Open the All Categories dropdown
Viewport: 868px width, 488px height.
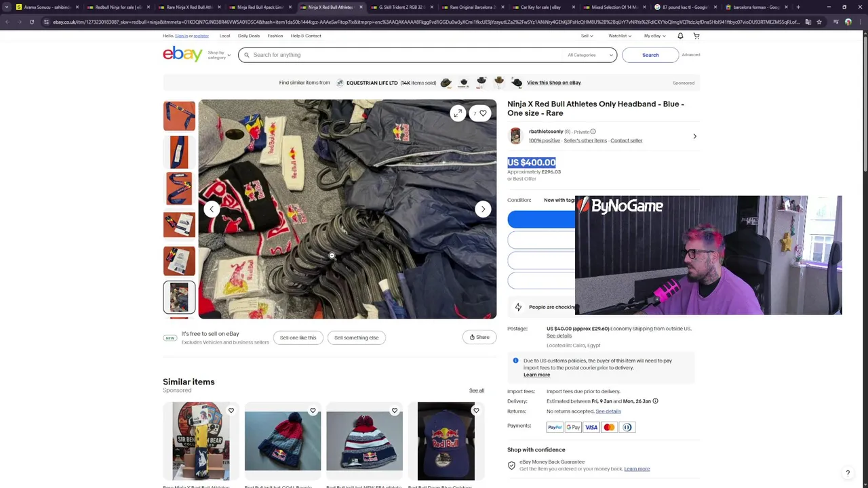click(x=590, y=55)
